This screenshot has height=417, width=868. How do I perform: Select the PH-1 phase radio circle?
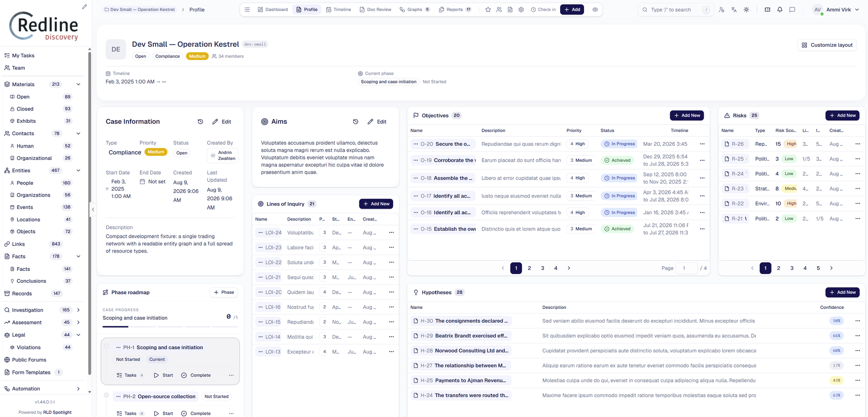[x=106, y=346]
